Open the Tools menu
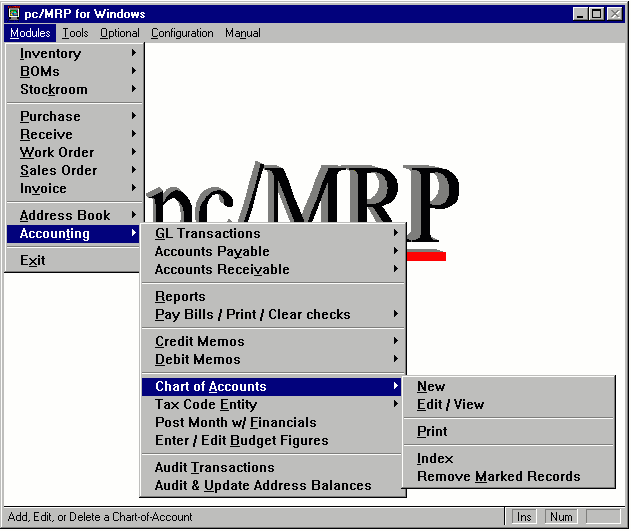The width and height of the screenshot is (631, 531). (x=75, y=33)
